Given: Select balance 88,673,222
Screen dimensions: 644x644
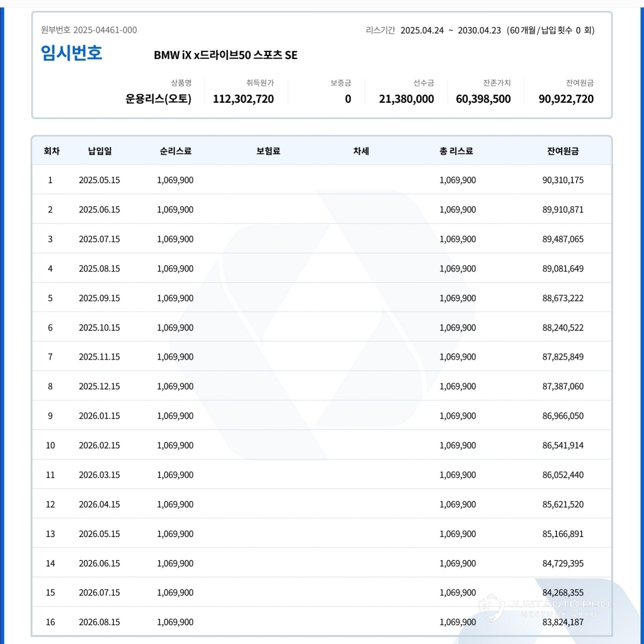Looking at the screenshot, I should point(563,298).
